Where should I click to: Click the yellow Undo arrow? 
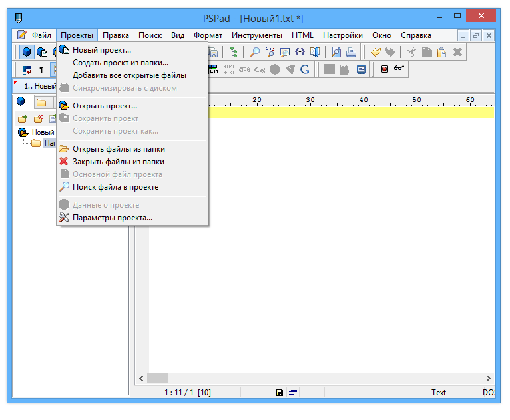[x=376, y=52]
